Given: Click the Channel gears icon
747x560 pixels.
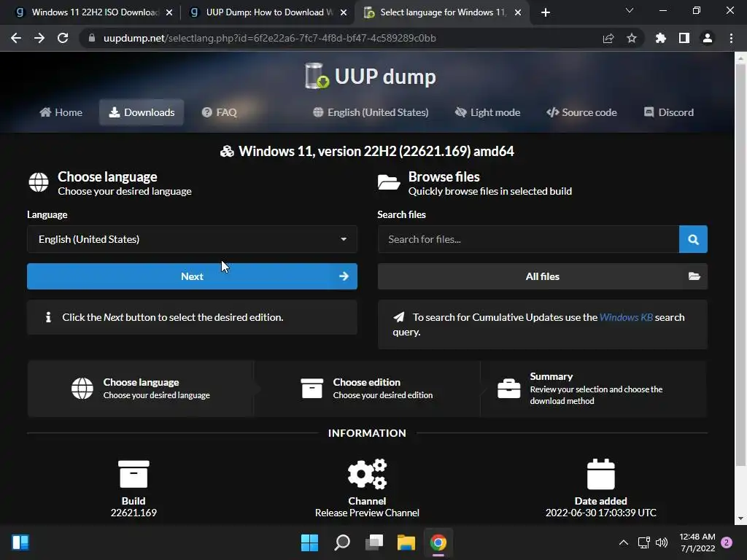Looking at the screenshot, I should (x=367, y=474).
